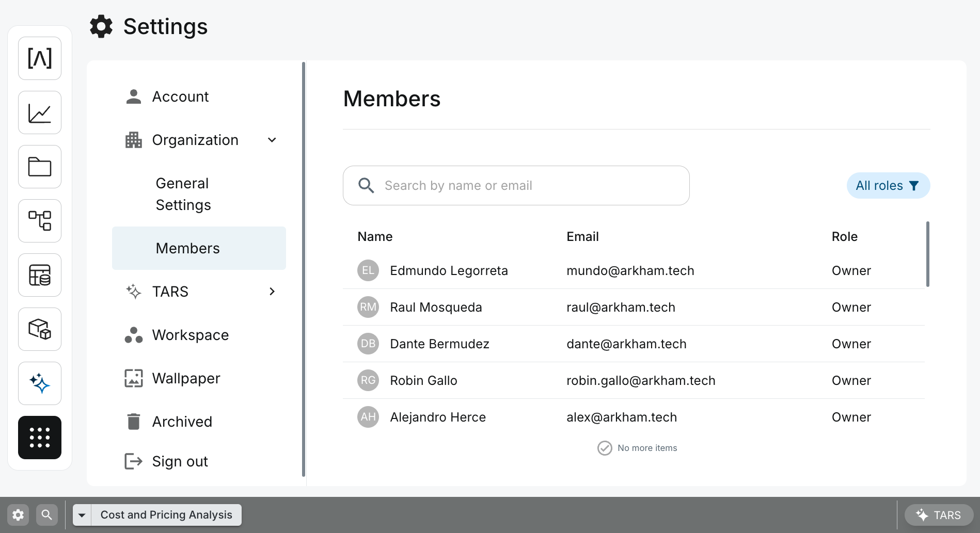Select the Members menu item
Viewport: 980px width, 533px height.
(x=199, y=248)
